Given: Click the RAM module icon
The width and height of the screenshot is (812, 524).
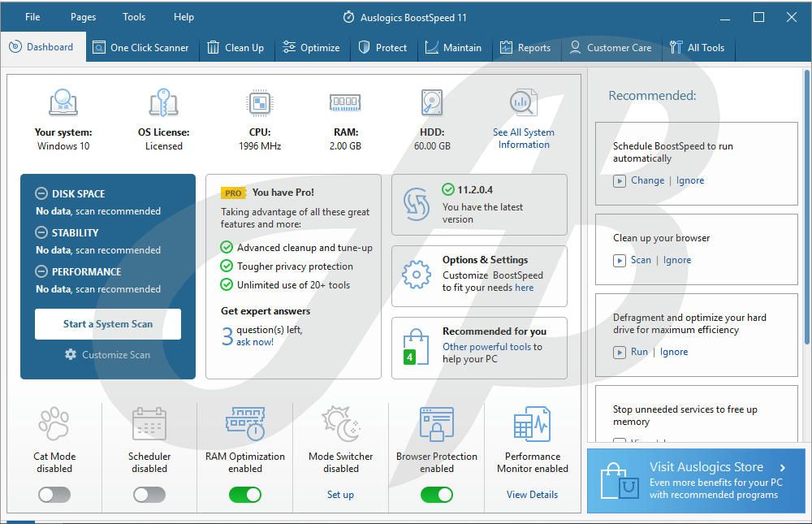Looking at the screenshot, I should point(345,102).
